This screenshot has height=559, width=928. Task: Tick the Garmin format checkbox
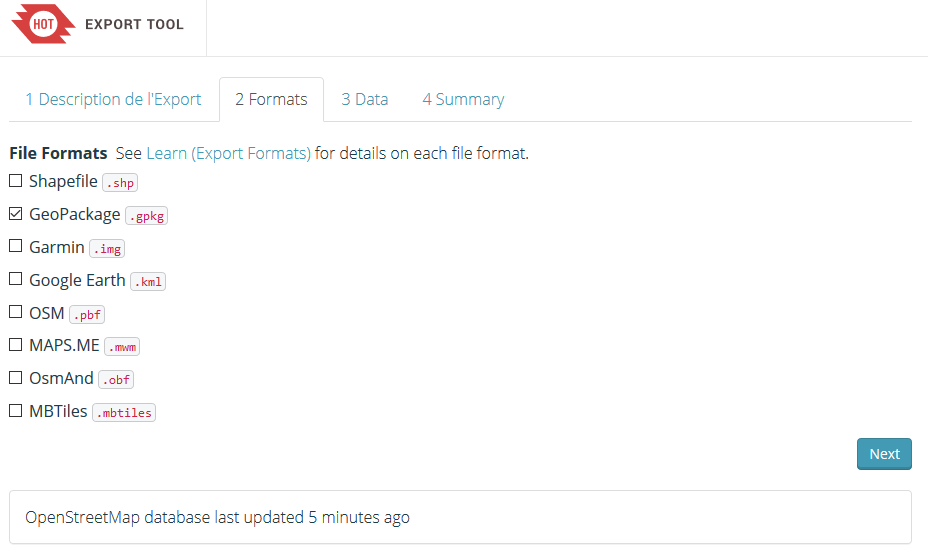coord(16,247)
